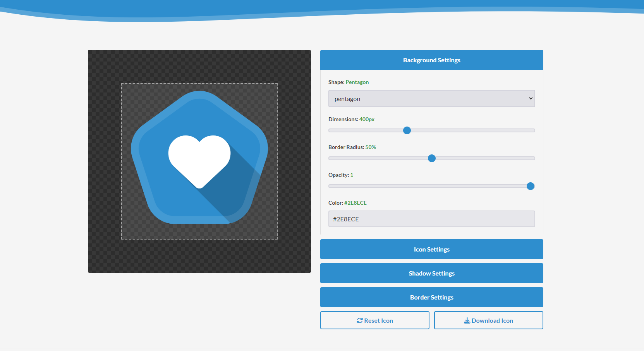Click the dashed selection boundary in the canvas
Image resolution: width=644 pixels, height=351 pixels.
(199, 83)
